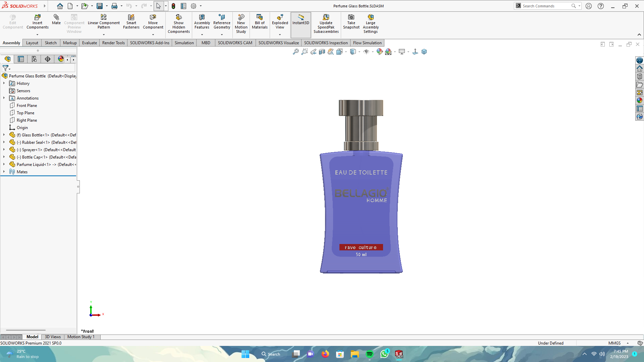
Task: Click the Help question mark icon
Action: point(600,6)
